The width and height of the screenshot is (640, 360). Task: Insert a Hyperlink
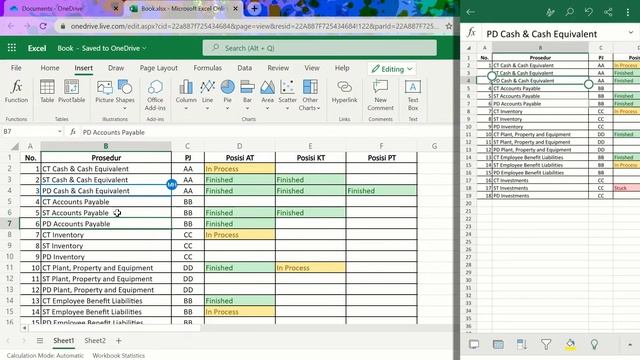[x=344, y=92]
